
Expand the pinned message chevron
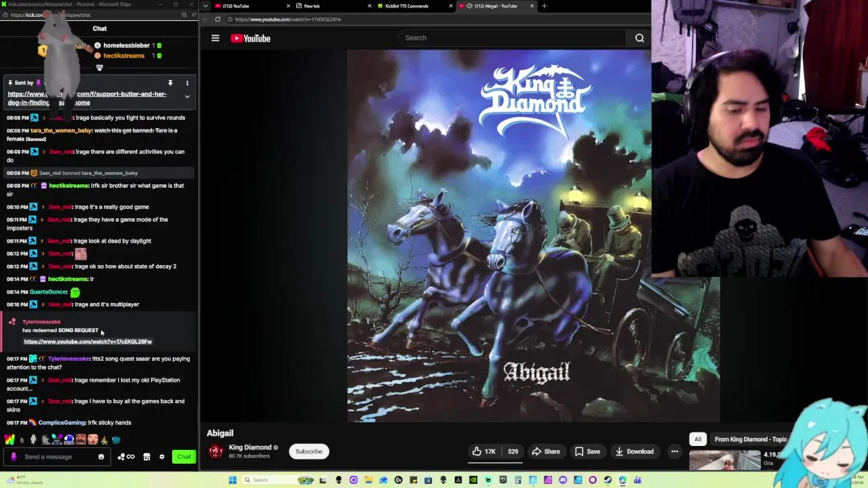click(187, 97)
